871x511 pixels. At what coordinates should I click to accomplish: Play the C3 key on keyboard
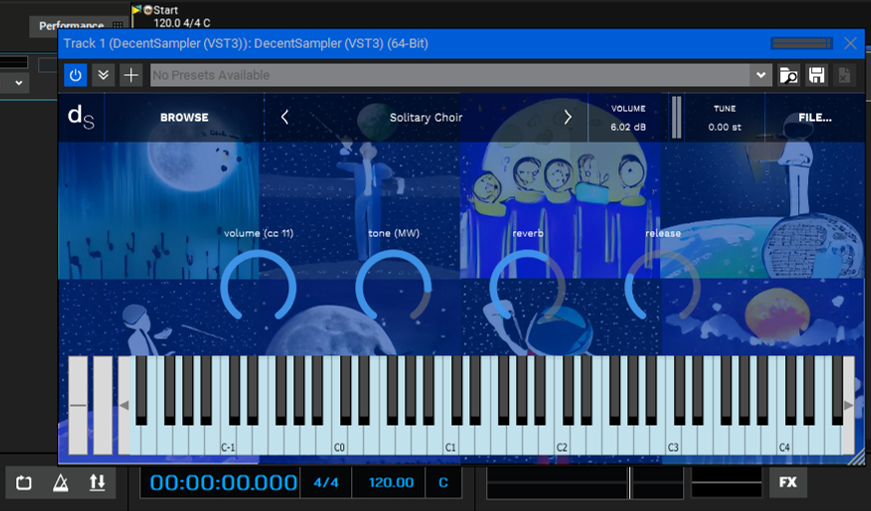673,442
